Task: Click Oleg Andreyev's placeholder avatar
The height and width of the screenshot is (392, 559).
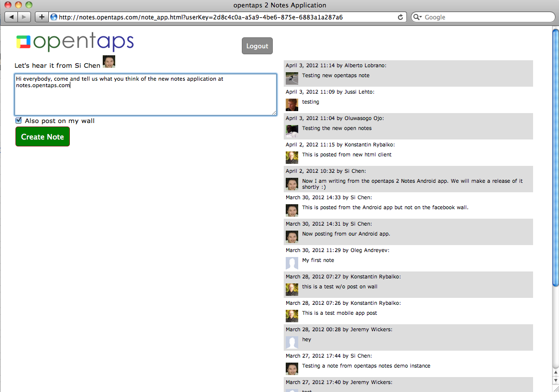Action: pos(292,263)
